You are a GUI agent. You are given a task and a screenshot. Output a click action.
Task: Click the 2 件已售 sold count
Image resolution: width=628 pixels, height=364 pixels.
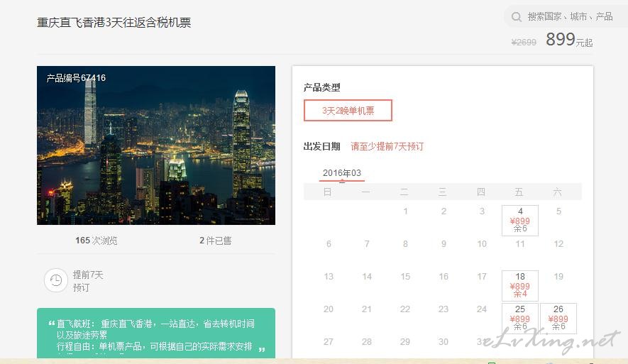[x=216, y=241]
